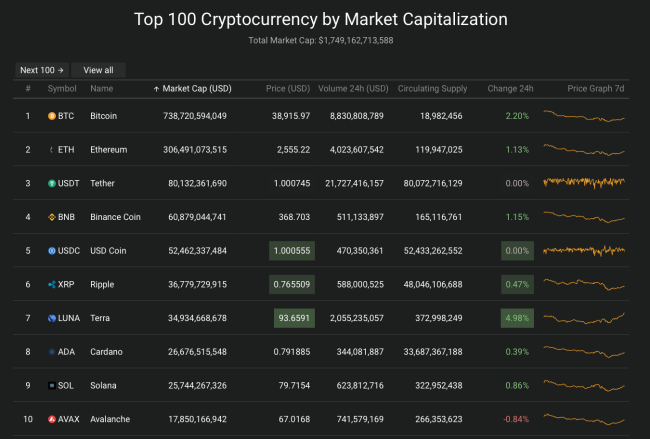Click Bitcoin market cap 738,720,594,049

(195, 116)
